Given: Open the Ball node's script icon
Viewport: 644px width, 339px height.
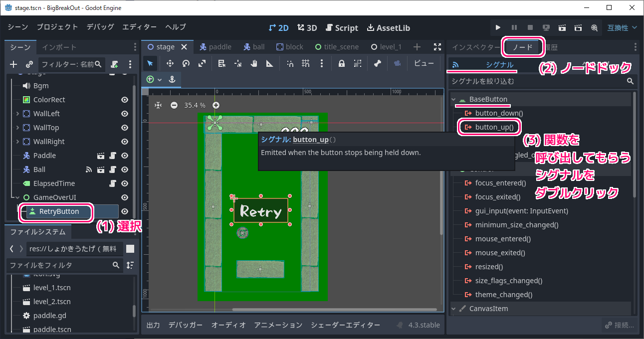Looking at the screenshot, I should pos(113,169).
